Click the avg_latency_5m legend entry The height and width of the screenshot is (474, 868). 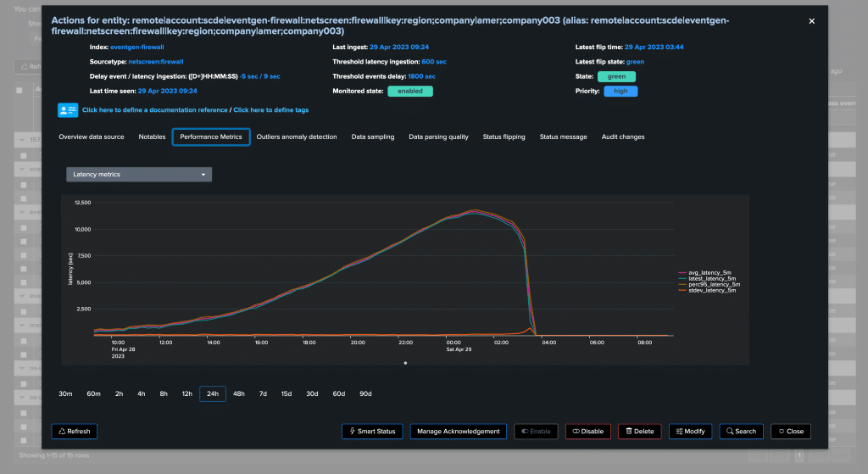[x=710, y=272]
